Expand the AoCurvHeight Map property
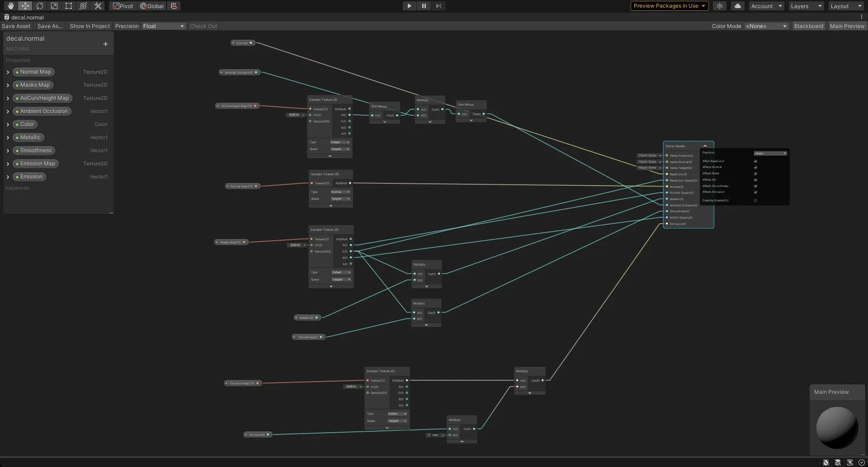The width and height of the screenshot is (868, 467). 8,98
